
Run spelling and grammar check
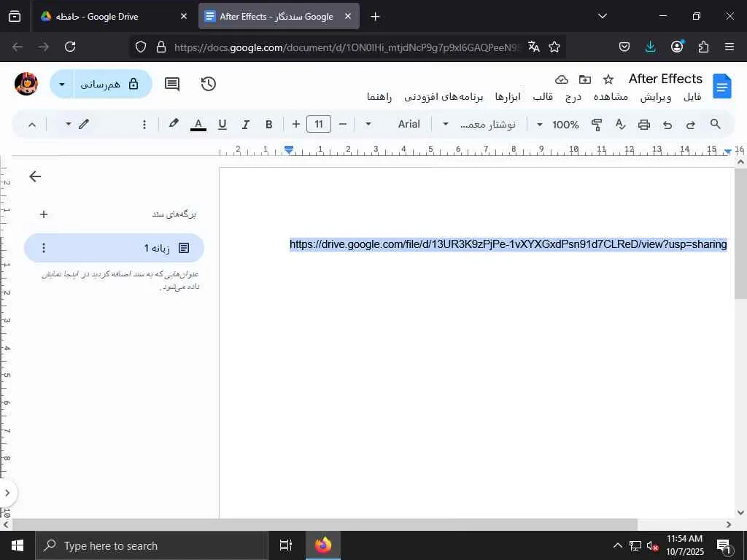click(620, 124)
